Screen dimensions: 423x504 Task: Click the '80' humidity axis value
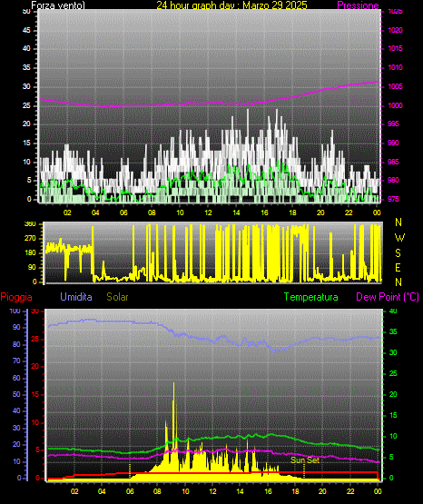click(x=16, y=344)
